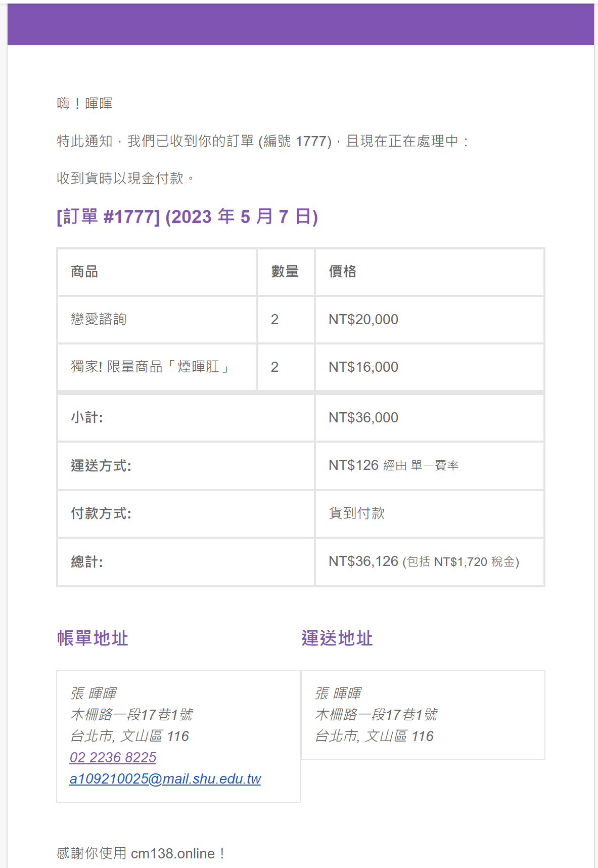
Task: Click the 帳單地址 section heading
Action: click(x=93, y=638)
